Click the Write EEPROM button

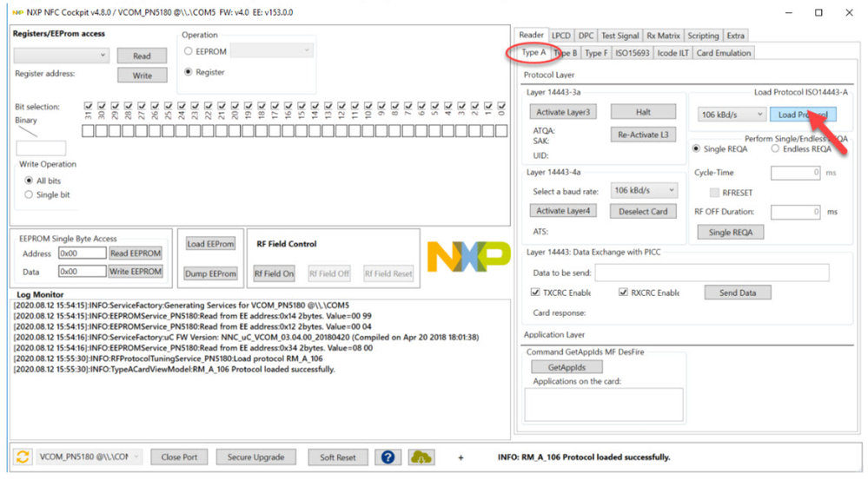pyautogui.click(x=136, y=272)
